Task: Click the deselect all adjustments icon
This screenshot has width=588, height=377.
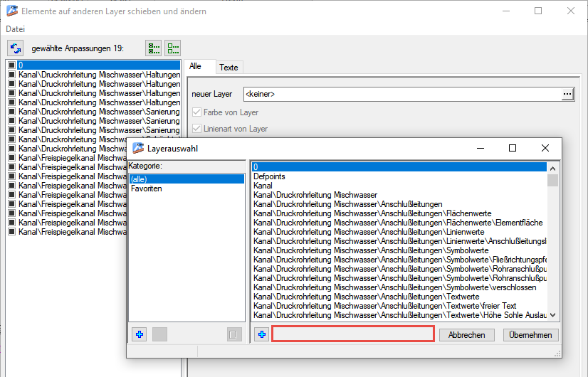Action: [x=172, y=48]
